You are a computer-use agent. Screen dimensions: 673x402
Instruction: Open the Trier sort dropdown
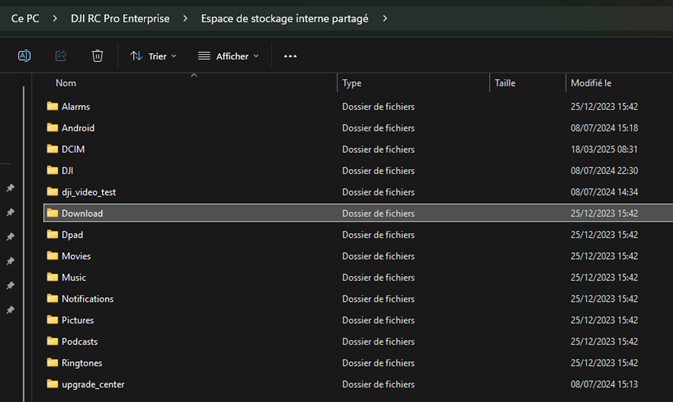pos(153,56)
